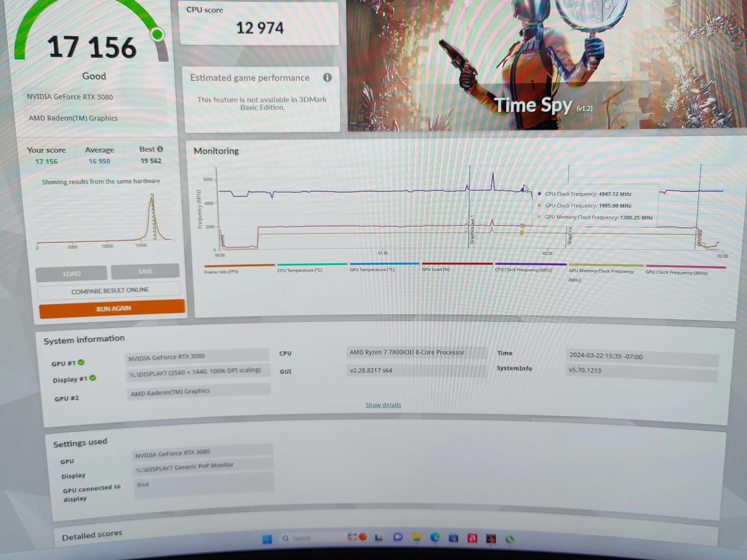Click the overall score 17 156
The width and height of the screenshot is (747, 560).
pos(92,47)
